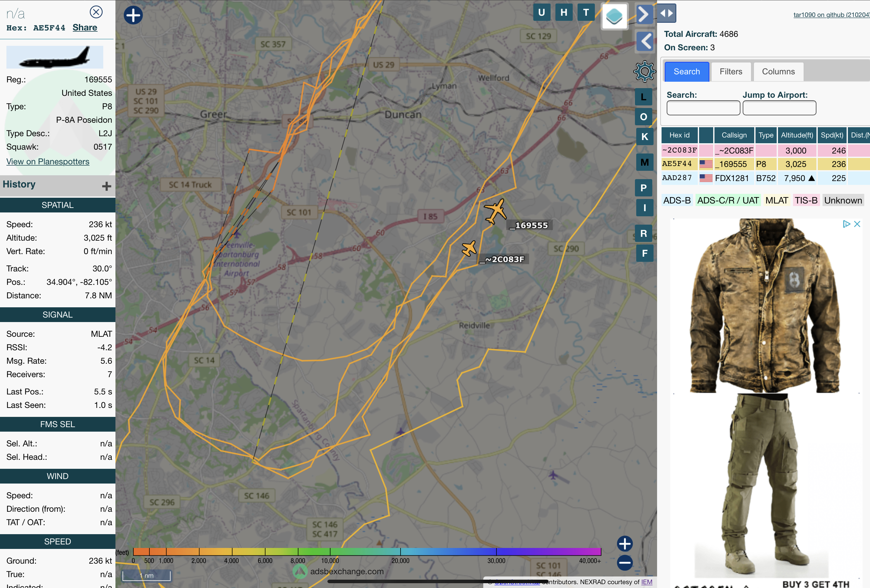Toggle the T map button
Screen dimensions: 870x588
pos(586,12)
